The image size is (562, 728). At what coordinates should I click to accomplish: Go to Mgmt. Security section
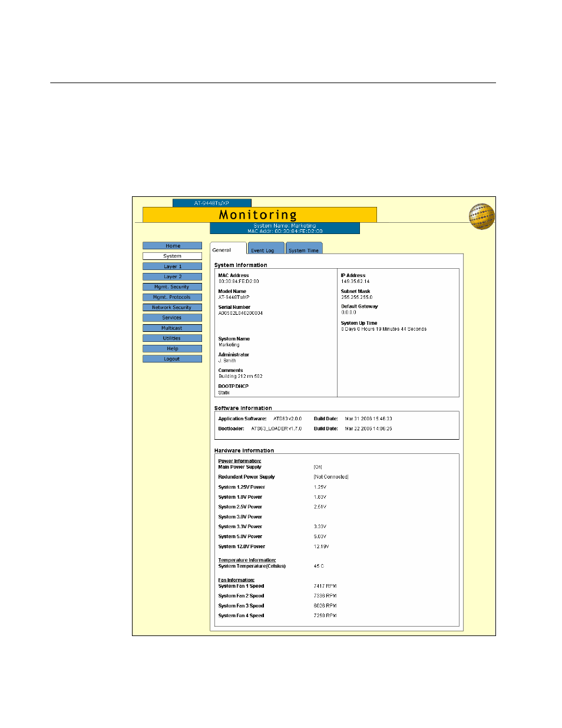172,287
